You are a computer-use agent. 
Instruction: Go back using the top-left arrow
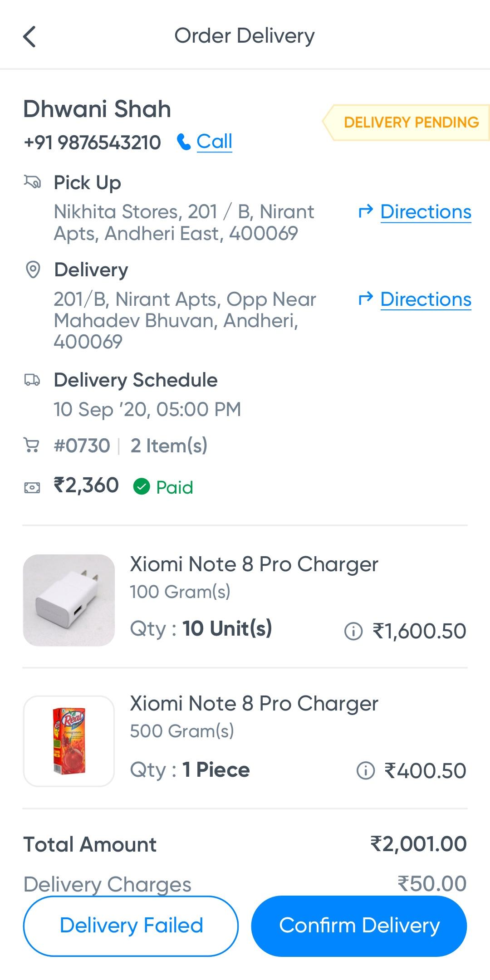click(29, 37)
